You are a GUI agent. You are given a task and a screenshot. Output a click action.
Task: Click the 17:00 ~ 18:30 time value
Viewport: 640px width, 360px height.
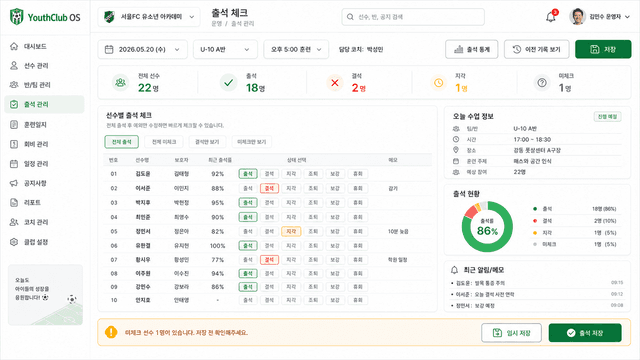pyautogui.click(x=532, y=140)
